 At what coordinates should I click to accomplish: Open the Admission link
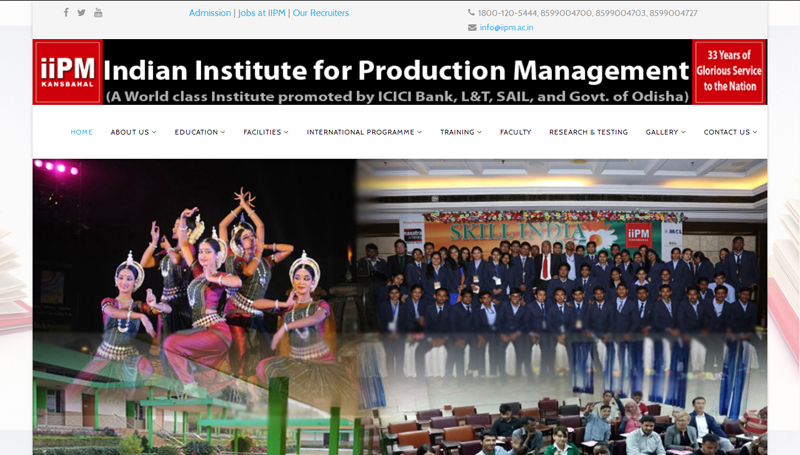pos(210,13)
